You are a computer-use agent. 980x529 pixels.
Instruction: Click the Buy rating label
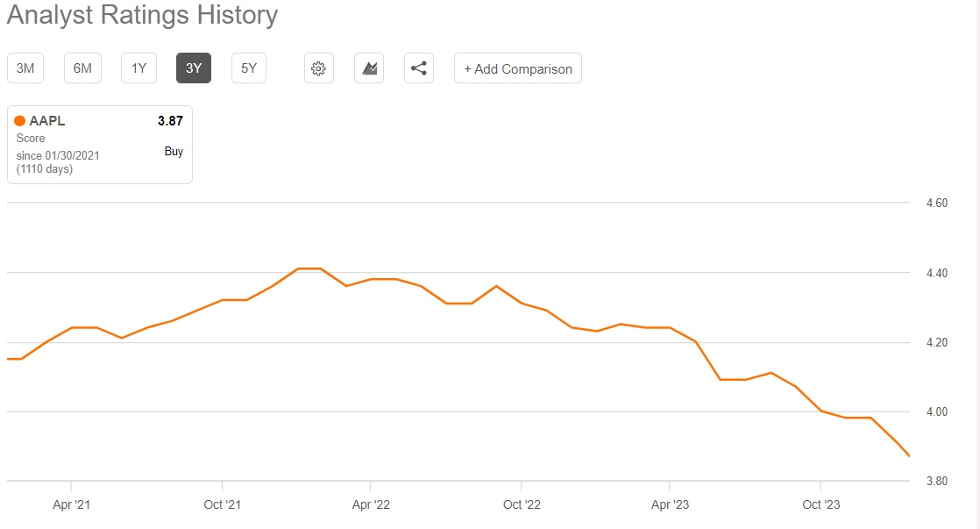pyautogui.click(x=174, y=151)
